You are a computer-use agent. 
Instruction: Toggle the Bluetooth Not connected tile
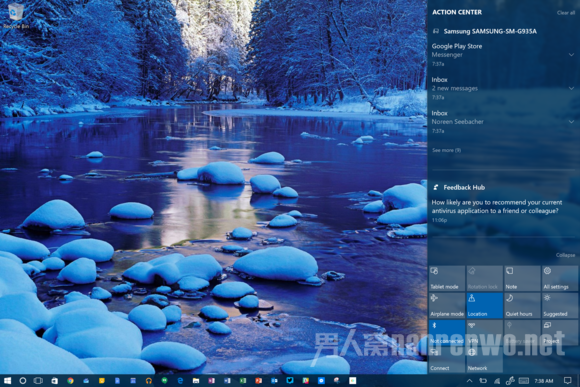point(447,333)
